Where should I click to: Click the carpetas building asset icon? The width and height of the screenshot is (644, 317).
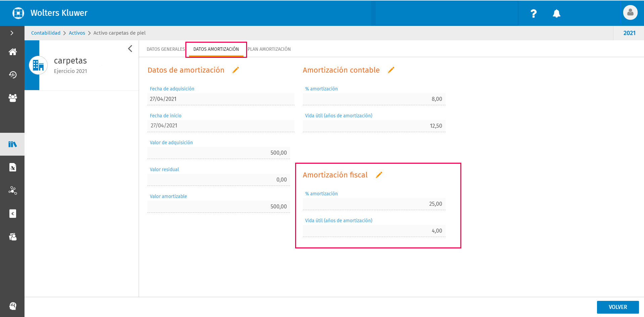point(38,65)
